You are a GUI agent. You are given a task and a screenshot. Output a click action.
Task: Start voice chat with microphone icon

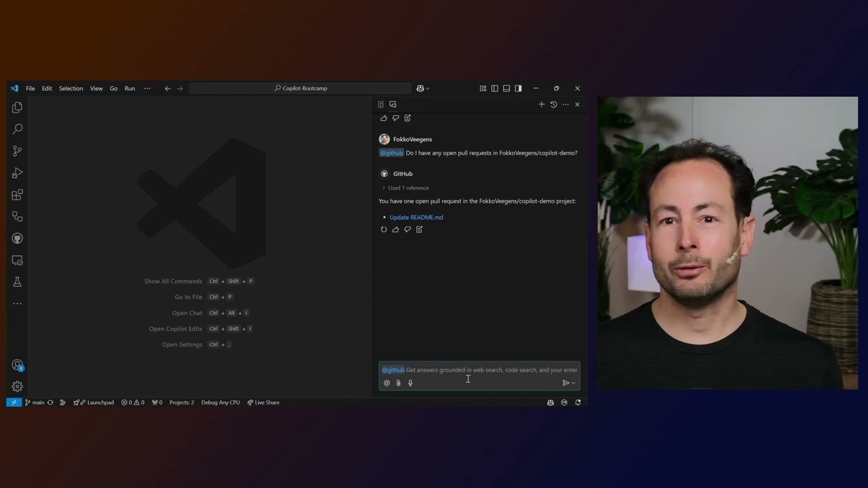tap(410, 383)
